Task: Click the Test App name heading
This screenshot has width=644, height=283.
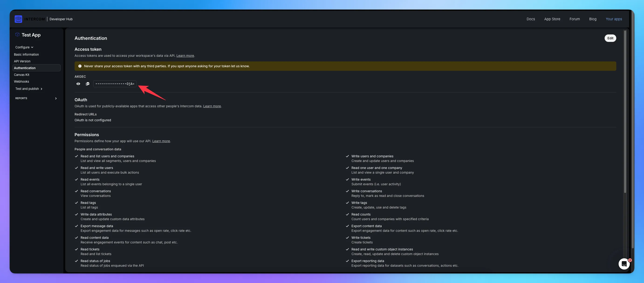Action: 31,35
